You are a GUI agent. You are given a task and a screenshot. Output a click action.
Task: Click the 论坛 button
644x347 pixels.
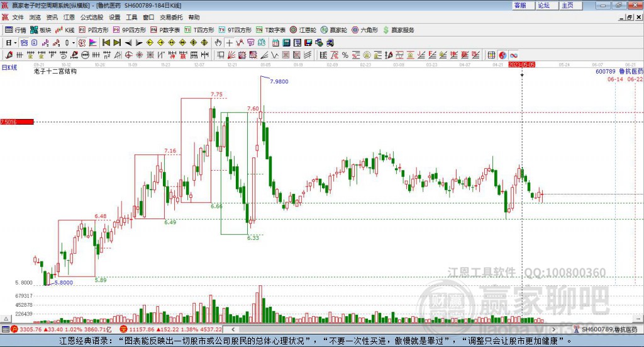click(x=547, y=5)
